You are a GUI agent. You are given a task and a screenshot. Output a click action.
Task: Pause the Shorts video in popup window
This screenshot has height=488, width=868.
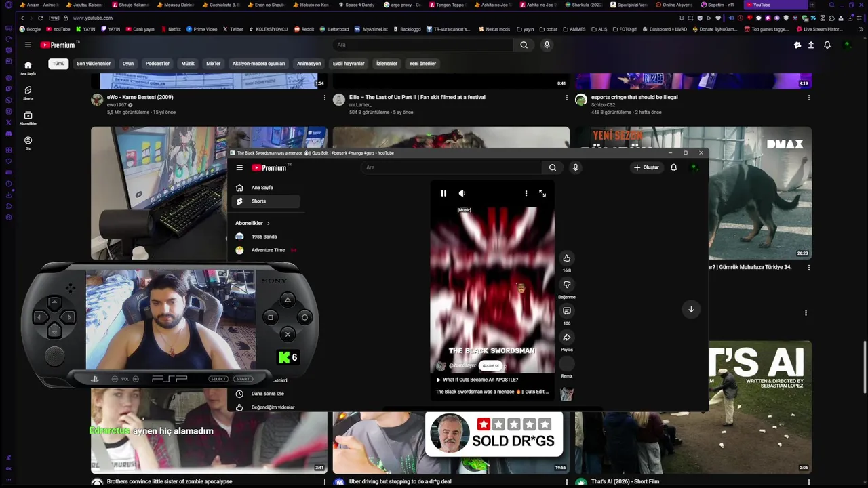pyautogui.click(x=443, y=193)
